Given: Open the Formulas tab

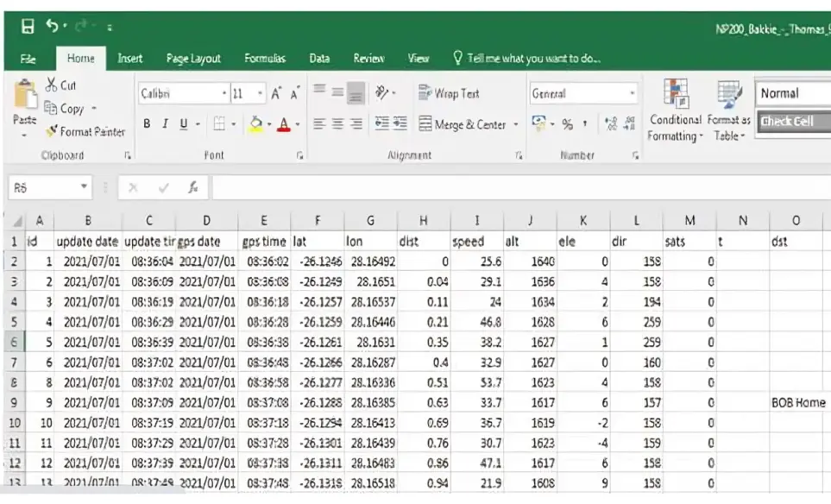Looking at the screenshot, I should pyautogui.click(x=265, y=59).
